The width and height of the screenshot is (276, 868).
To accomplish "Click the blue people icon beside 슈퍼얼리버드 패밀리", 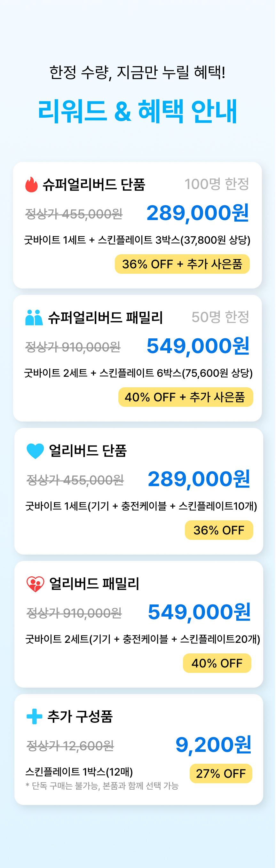I will tap(34, 318).
